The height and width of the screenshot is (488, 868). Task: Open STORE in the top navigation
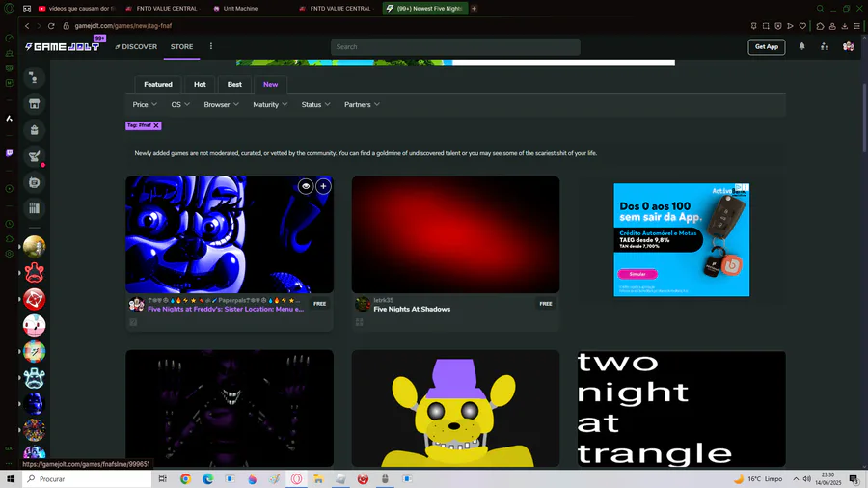click(181, 47)
